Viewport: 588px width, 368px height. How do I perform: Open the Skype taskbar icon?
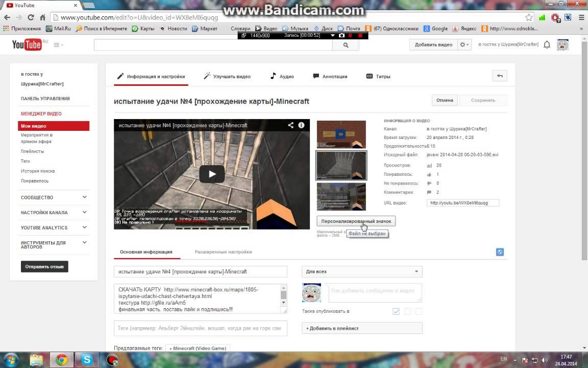(87, 360)
